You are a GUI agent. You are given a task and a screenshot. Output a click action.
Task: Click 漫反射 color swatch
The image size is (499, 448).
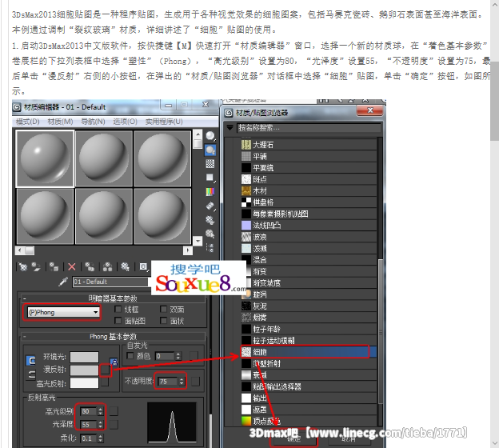coord(84,370)
